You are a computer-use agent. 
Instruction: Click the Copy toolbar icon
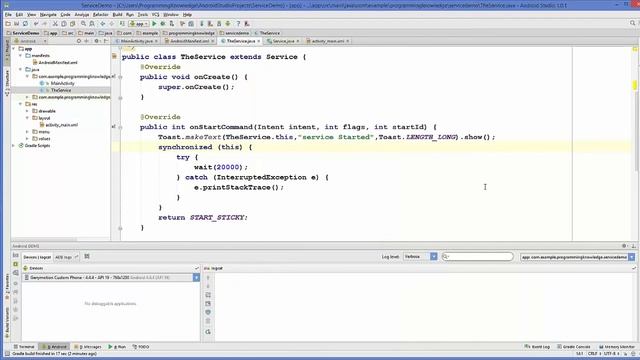pos(64,24)
